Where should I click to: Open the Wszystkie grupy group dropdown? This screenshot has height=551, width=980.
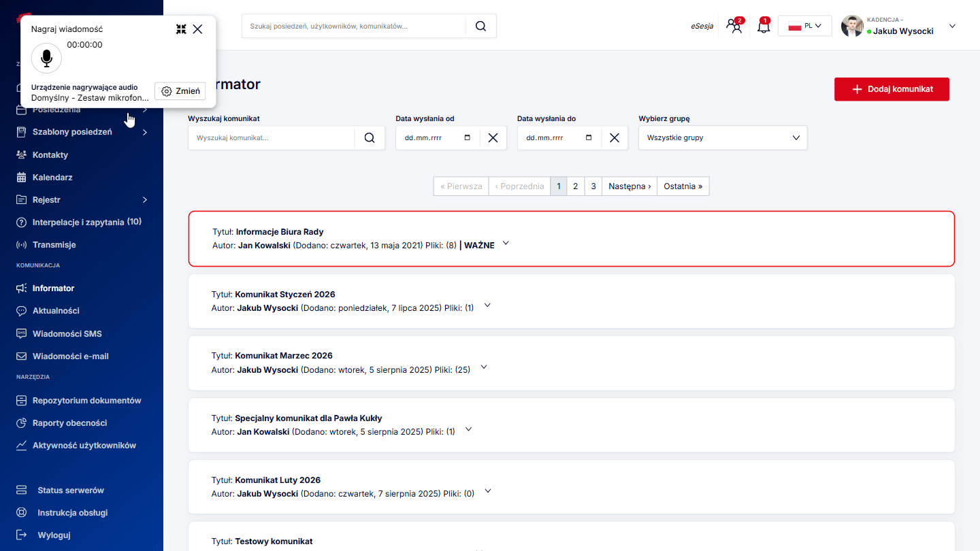click(x=723, y=137)
